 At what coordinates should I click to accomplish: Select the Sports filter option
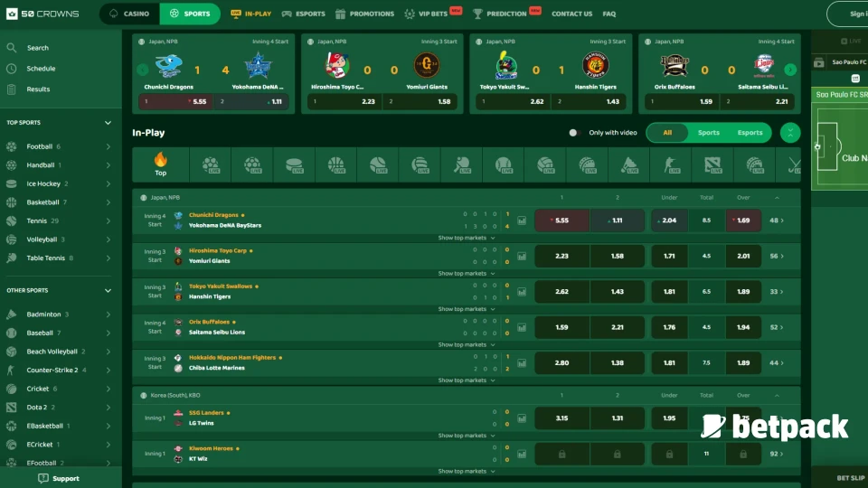pyautogui.click(x=708, y=133)
